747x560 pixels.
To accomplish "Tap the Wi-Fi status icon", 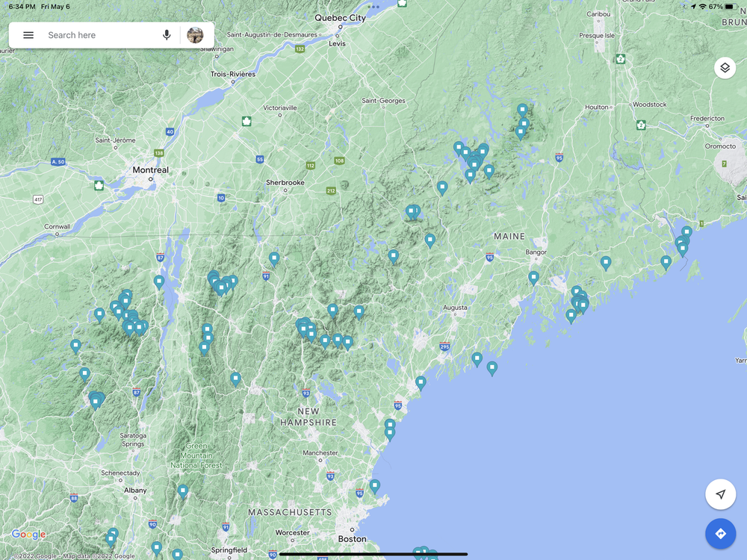I will tap(703, 7).
